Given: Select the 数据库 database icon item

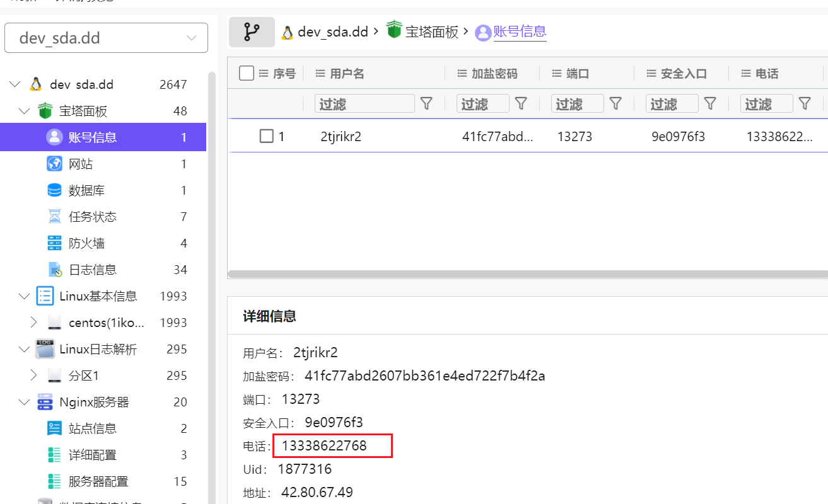Looking at the screenshot, I should point(86,190).
